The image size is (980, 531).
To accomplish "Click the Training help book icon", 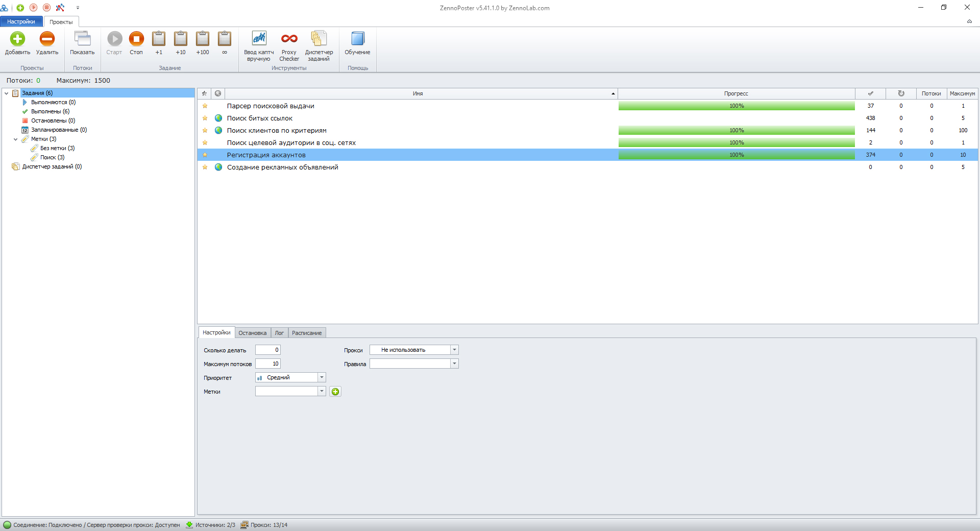I will click(x=357, y=39).
